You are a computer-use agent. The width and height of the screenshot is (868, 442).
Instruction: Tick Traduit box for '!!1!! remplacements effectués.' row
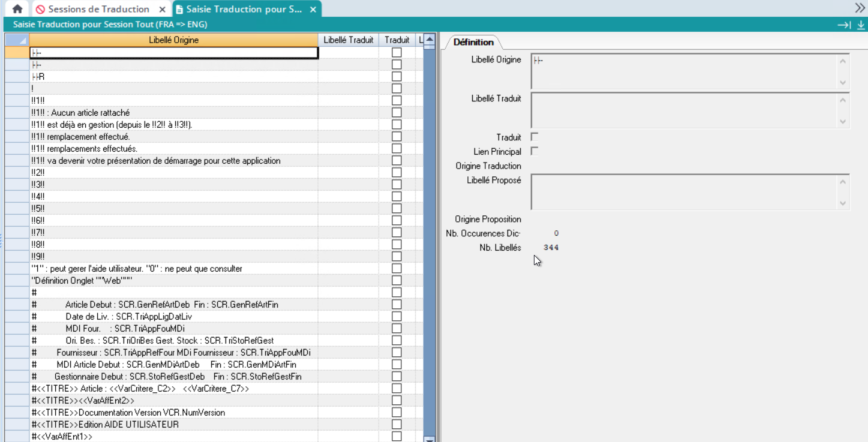pos(397,149)
